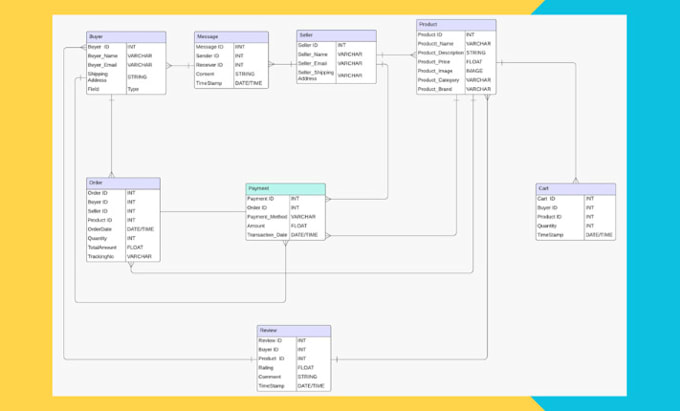This screenshot has width=680, height=411.
Task: Click the Comment field in Review table
Action: 269,377
